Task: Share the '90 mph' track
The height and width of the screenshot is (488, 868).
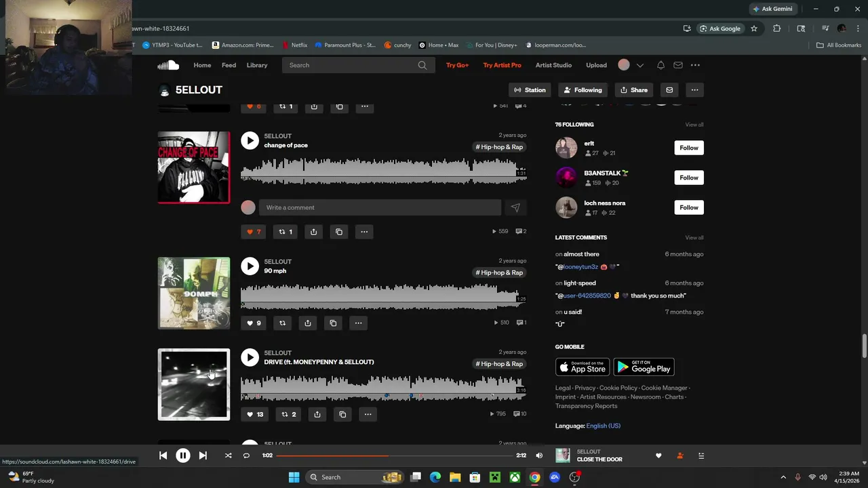Action: point(308,323)
